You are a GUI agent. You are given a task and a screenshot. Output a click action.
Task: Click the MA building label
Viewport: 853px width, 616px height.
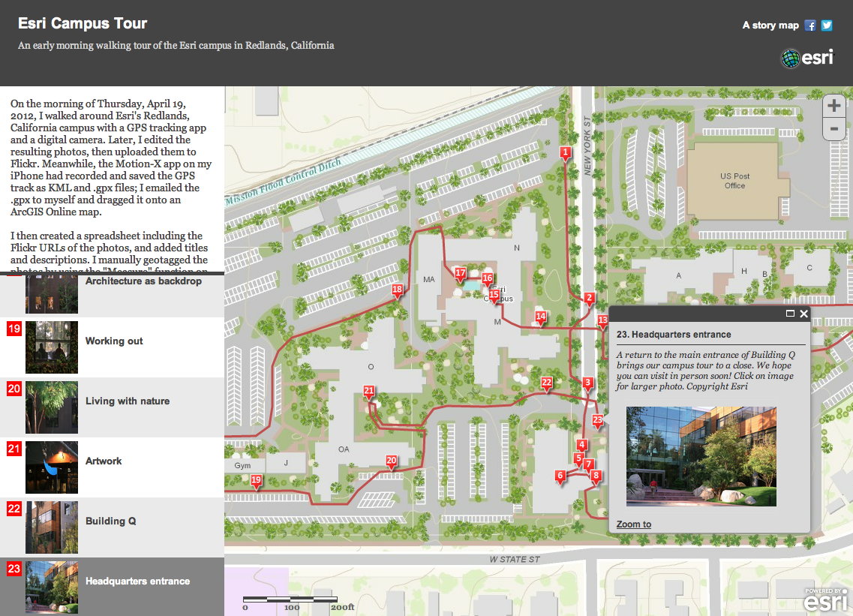429,279
